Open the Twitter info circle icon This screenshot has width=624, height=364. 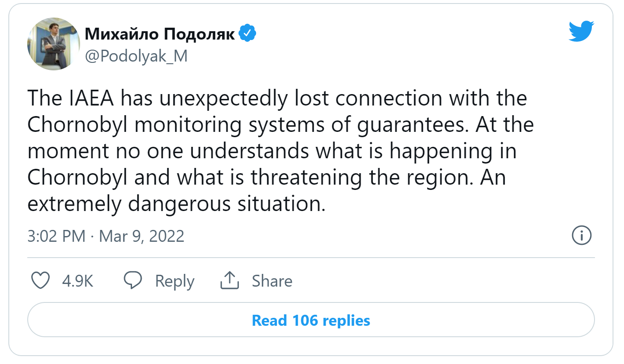[x=581, y=236]
